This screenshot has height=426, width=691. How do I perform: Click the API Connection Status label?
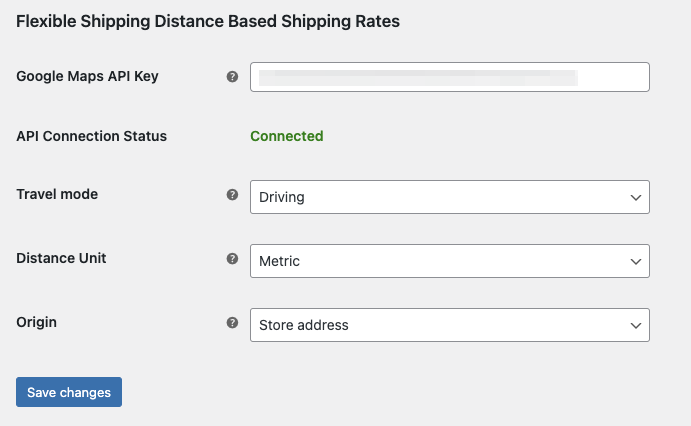[x=92, y=136]
